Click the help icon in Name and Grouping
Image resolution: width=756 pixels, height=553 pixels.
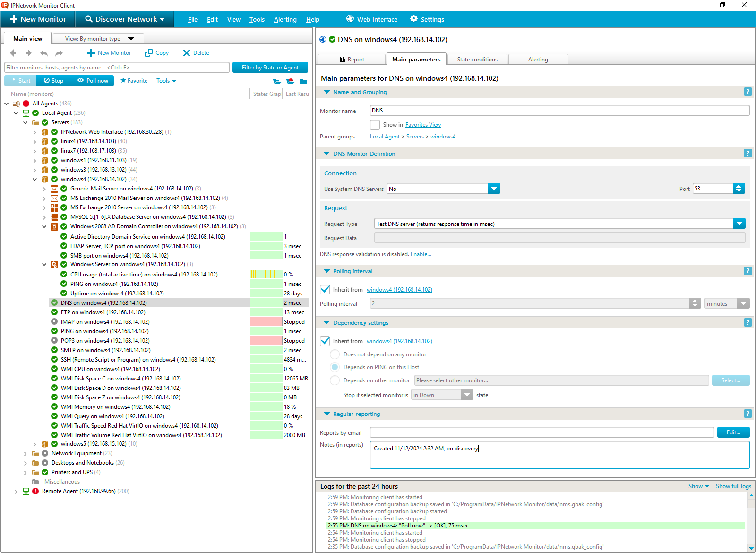coord(747,92)
